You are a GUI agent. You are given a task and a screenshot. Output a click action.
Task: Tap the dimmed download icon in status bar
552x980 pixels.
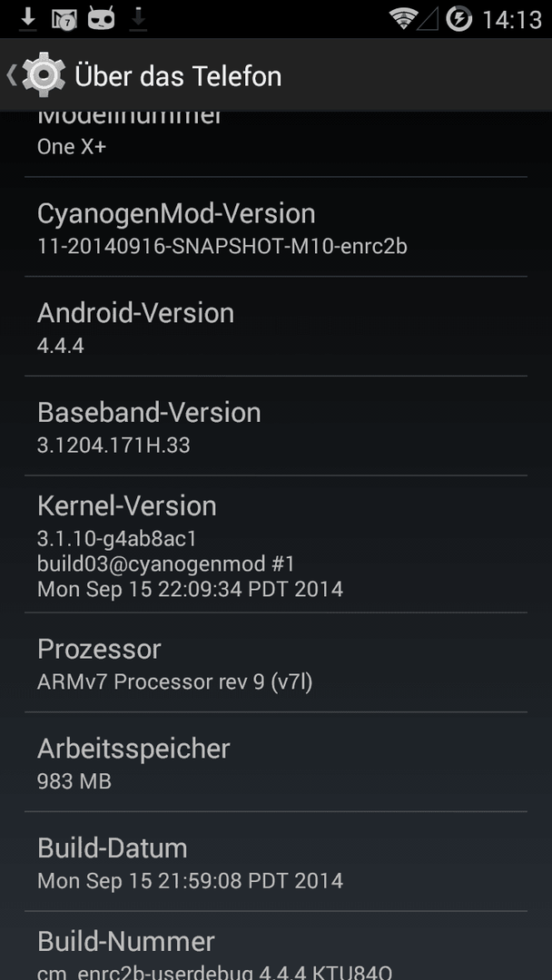point(138,19)
